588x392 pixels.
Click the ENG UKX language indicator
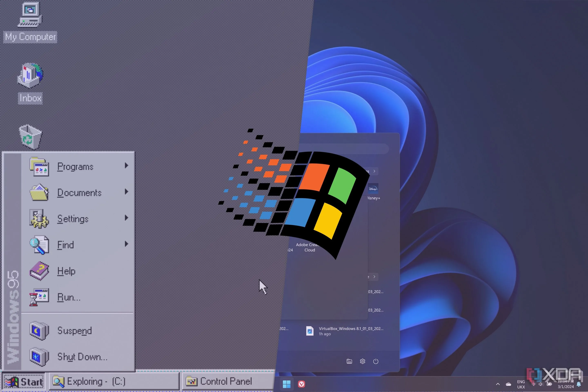(521, 384)
